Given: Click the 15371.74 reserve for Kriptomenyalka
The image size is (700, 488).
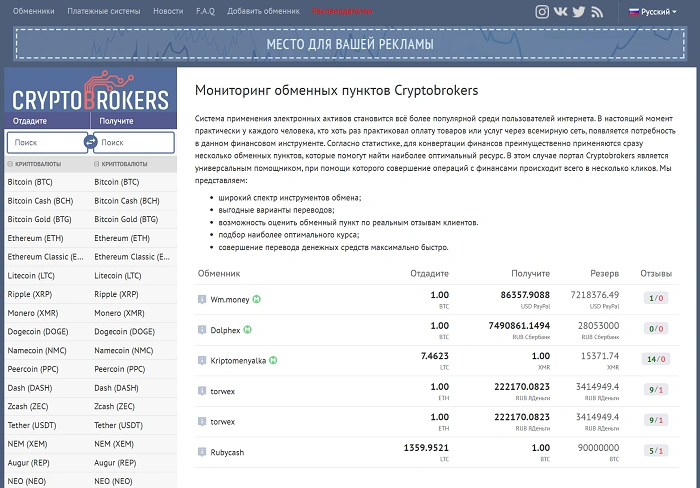Looking at the screenshot, I should tap(600, 356).
